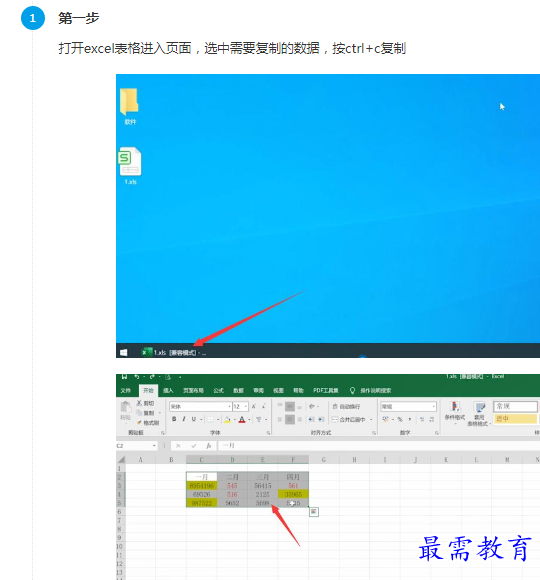Expand the Font Color dropdown arrow
The image size is (540, 580).
[x=249, y=419]
